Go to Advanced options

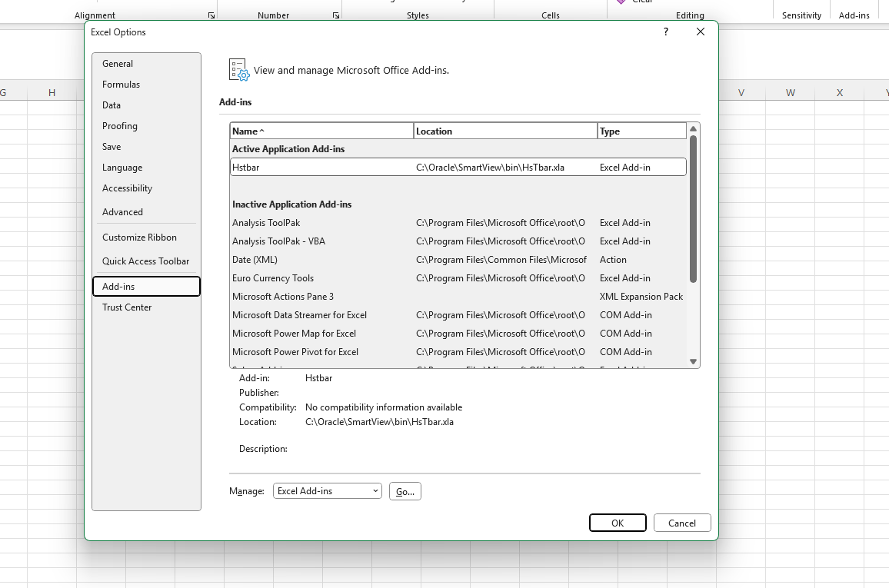(146, 212)
